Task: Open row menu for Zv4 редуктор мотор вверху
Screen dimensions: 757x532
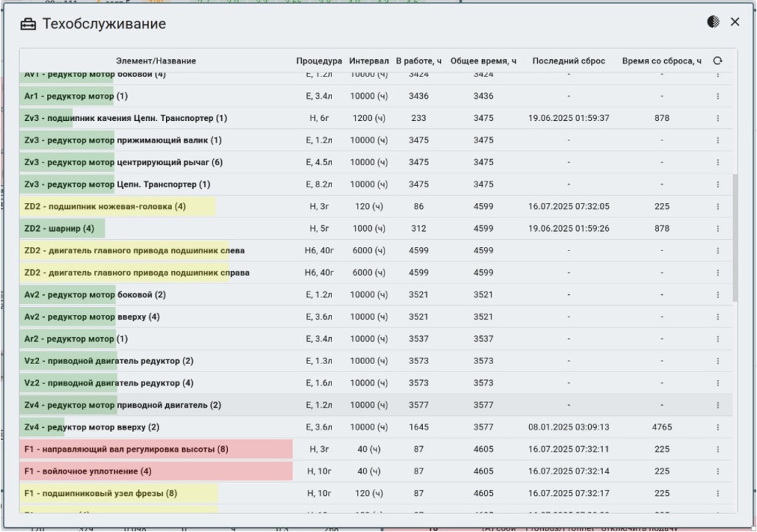Action: (x=717, y=427)
